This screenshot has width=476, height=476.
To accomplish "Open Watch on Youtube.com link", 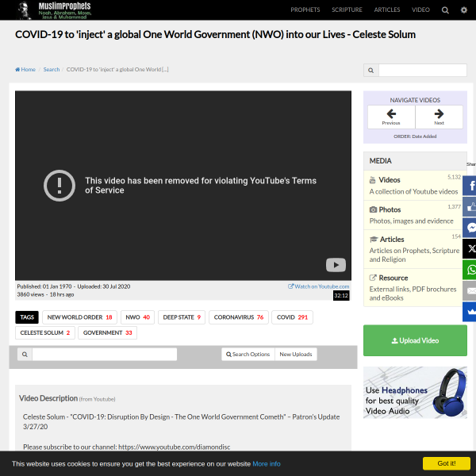I will point(319,286).
